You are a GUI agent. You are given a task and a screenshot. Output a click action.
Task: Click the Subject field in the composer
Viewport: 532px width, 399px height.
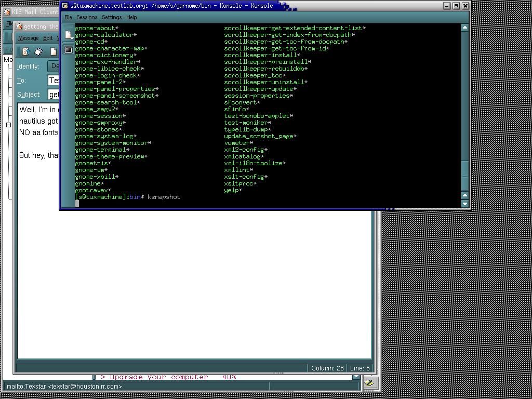click(54, 95)
